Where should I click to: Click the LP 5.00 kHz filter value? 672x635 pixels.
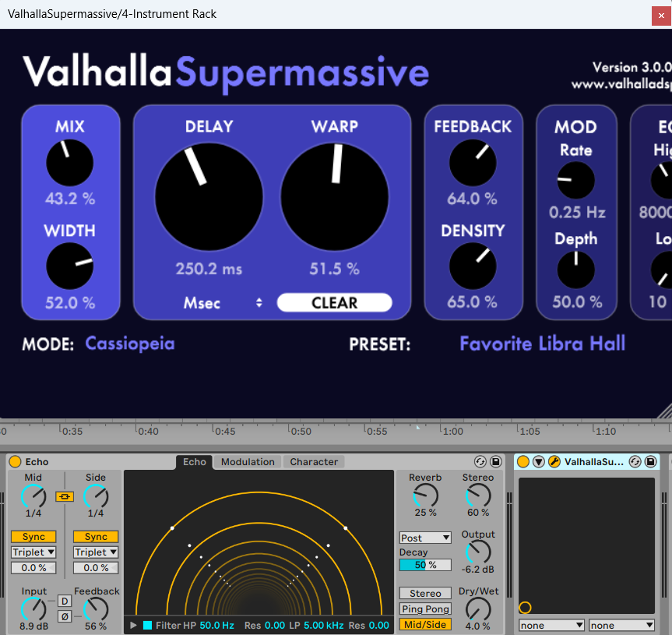click(x=324, y=625)
